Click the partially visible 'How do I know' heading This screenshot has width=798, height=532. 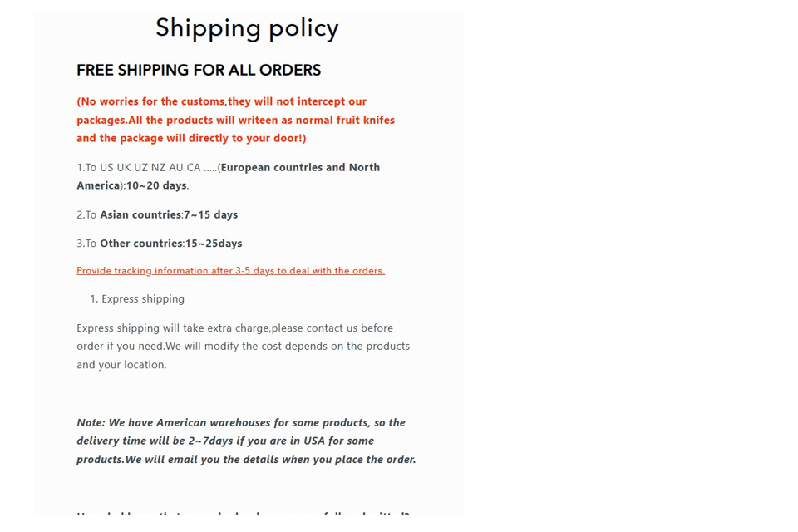pos(243,514)
